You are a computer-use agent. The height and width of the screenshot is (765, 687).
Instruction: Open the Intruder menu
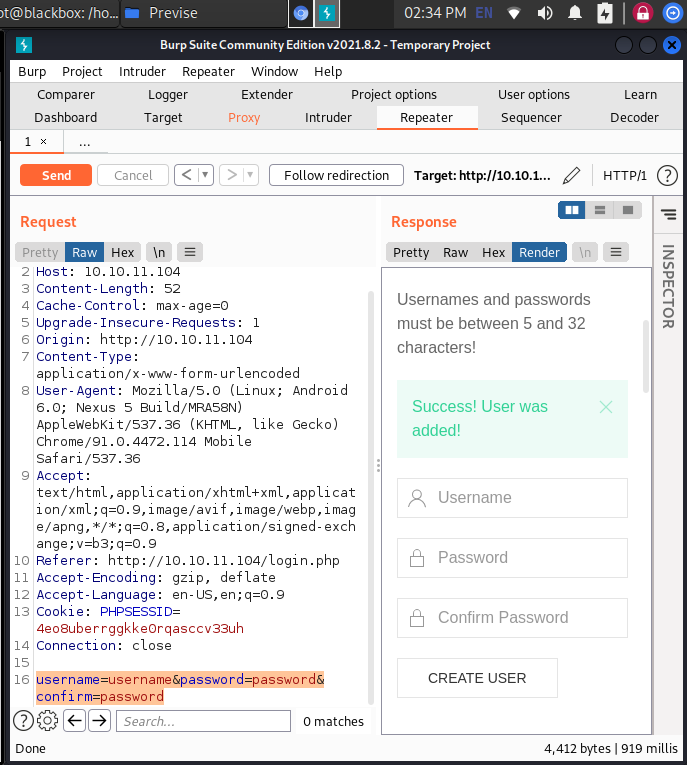(x=142, y=72)
